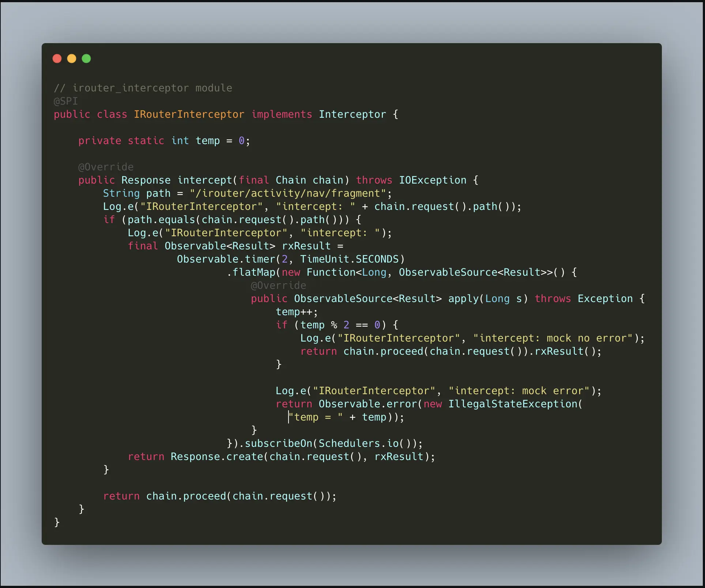Image resolution: width=705 pixels, height=588 pixels.
Task: Click the green maximize dot
Action: tap(86, 59)
